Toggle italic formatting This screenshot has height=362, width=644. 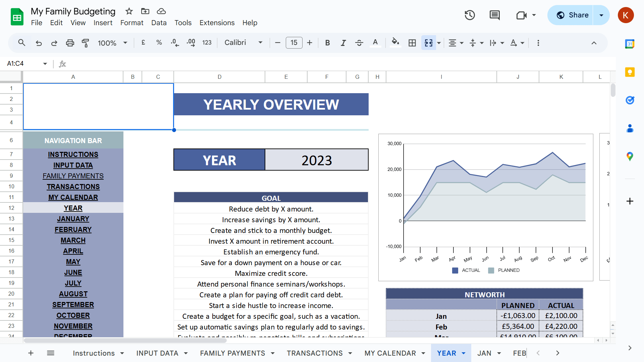coord(343,43)
